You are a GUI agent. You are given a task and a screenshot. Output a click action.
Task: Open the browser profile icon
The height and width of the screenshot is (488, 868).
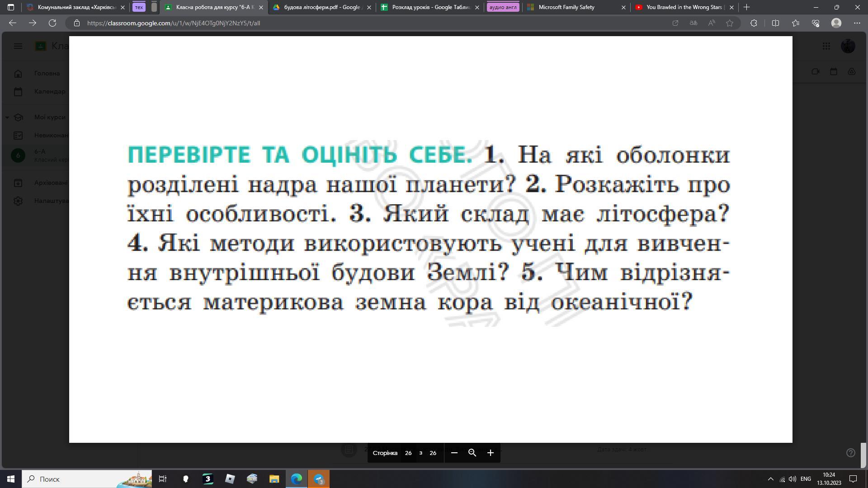point(836,23)
